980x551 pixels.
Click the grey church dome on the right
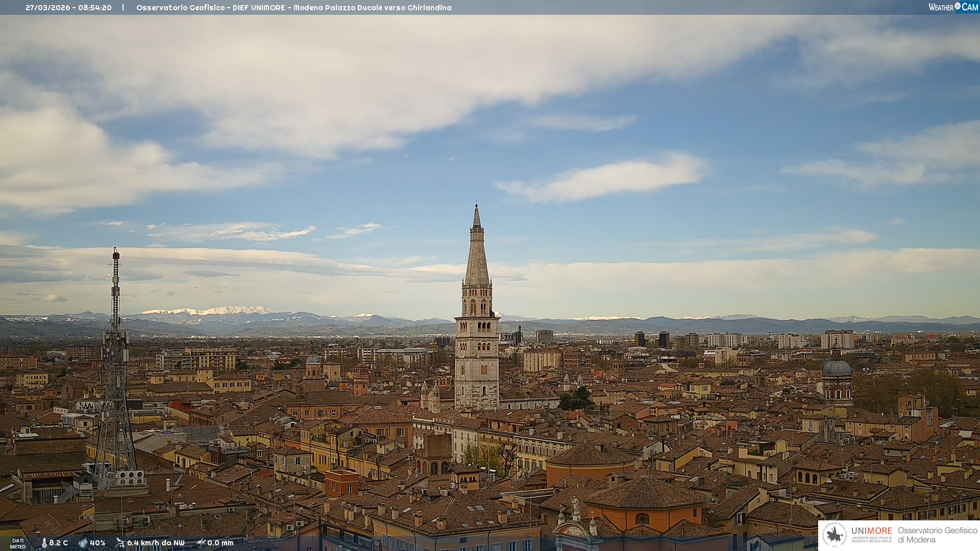tap(837, 368)
